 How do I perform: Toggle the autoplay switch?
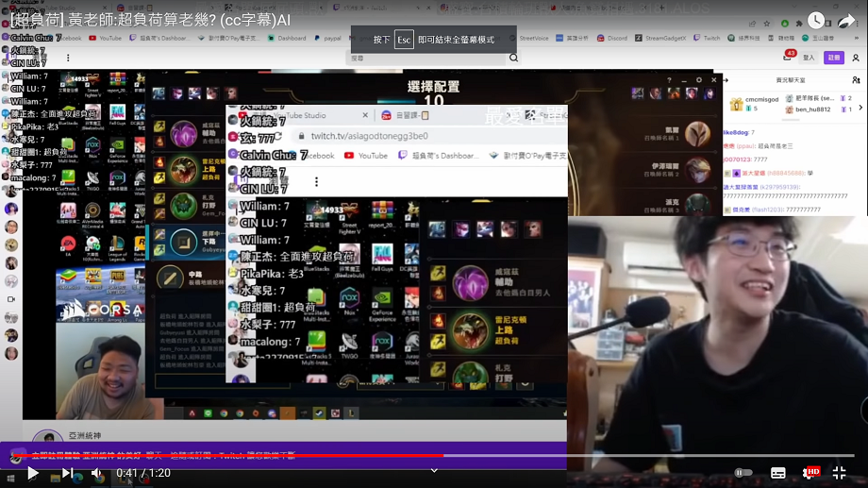[x=743, y=473]
